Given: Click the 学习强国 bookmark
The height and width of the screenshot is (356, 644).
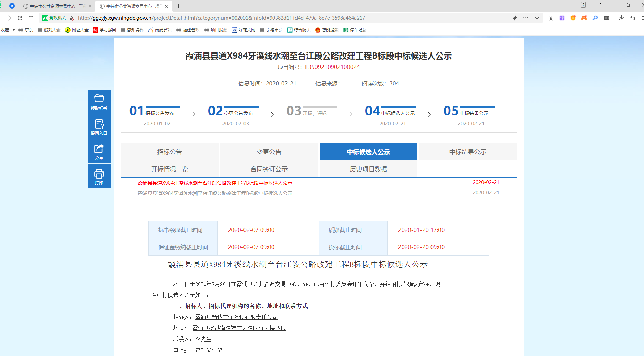Looking at the screenshot, I should [104, 30].
